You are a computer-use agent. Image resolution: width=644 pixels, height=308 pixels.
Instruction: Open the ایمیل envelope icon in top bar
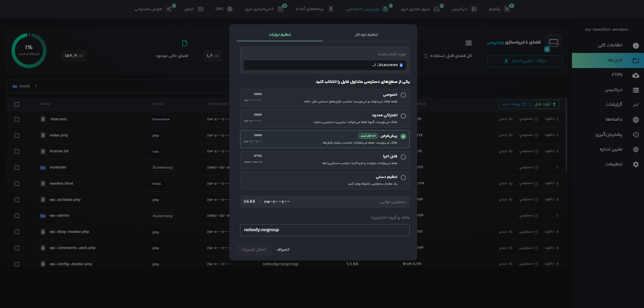click(x=201, y=9)
